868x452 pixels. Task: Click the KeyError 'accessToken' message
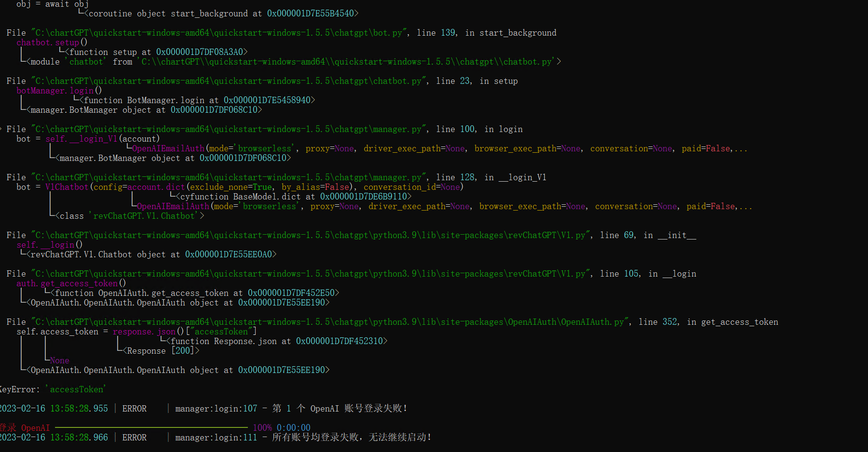(x=53, y=389)
